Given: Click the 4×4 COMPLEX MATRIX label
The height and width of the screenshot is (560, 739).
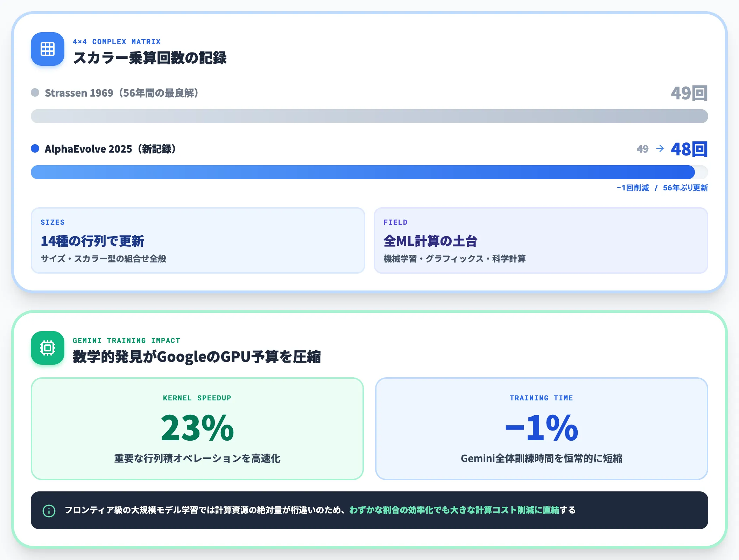Looking at the screenshot, I should pos(117,42).
